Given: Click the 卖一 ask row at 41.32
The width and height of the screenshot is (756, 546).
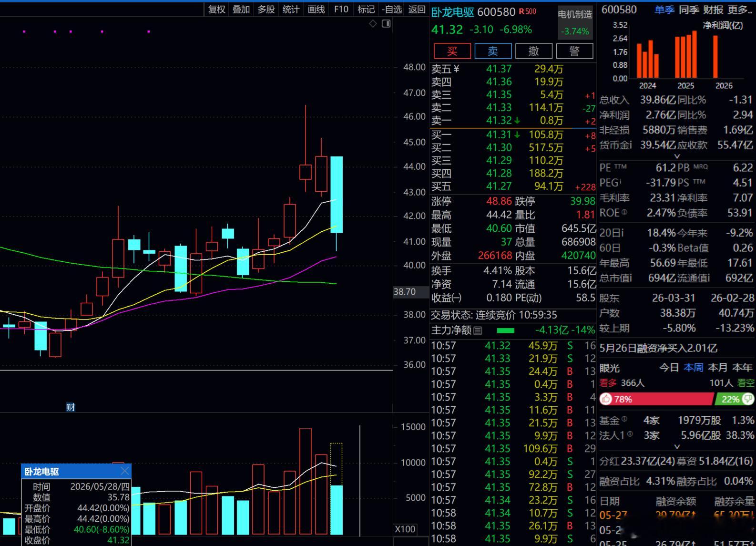Looking at the screenshot, I should pyautogui.click(x=513, y=121).
